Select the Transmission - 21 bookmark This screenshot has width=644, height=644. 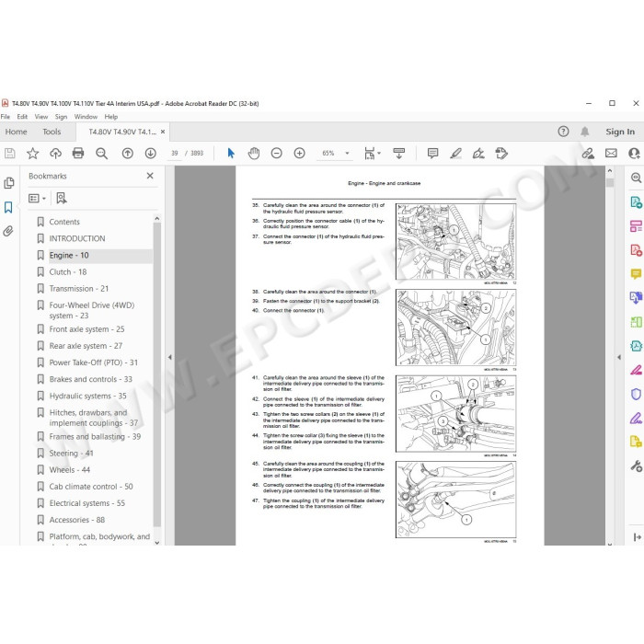click(79, 289)
